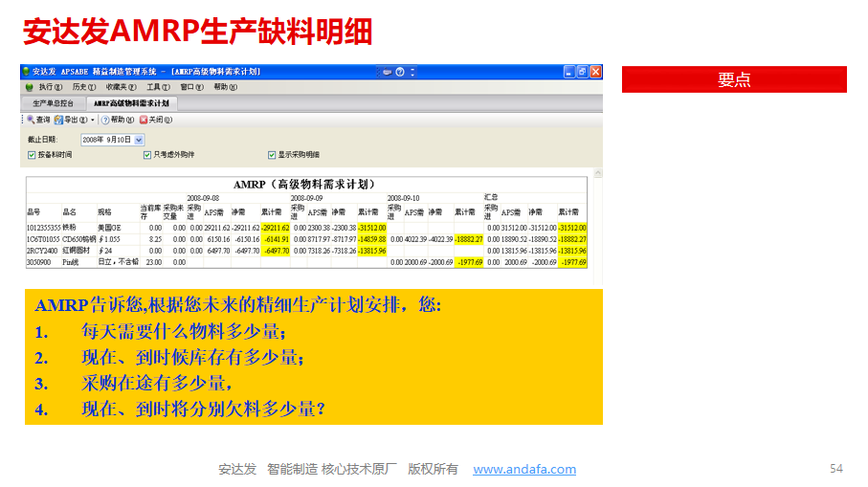
Task: Open the title bar toolbar options chevron
Action: pos(412,72)
